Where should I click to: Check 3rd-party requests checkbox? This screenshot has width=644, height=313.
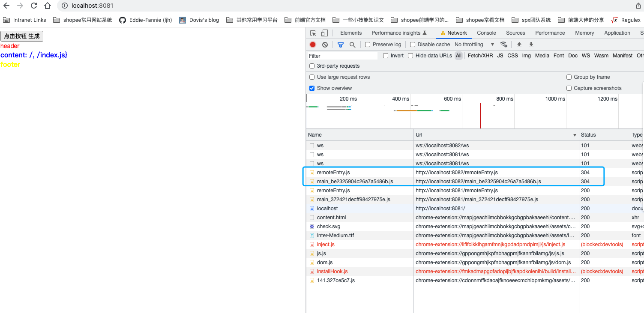coord(312,66)
